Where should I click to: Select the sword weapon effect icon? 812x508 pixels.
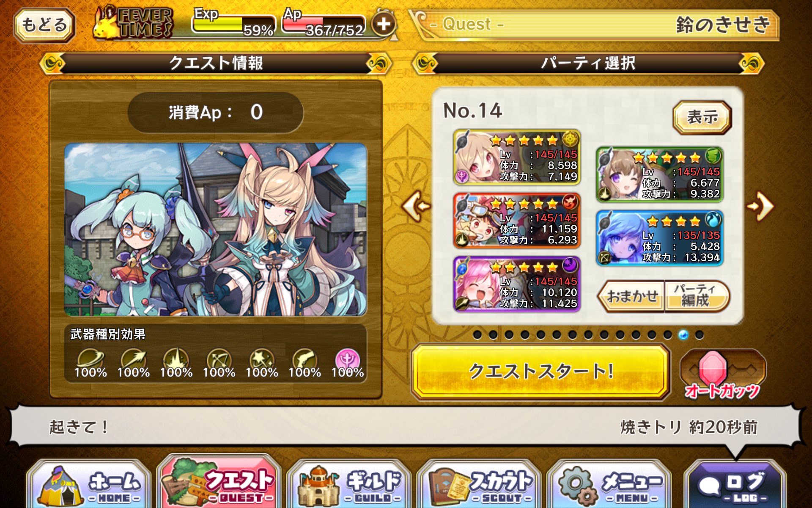pos(91,359)
